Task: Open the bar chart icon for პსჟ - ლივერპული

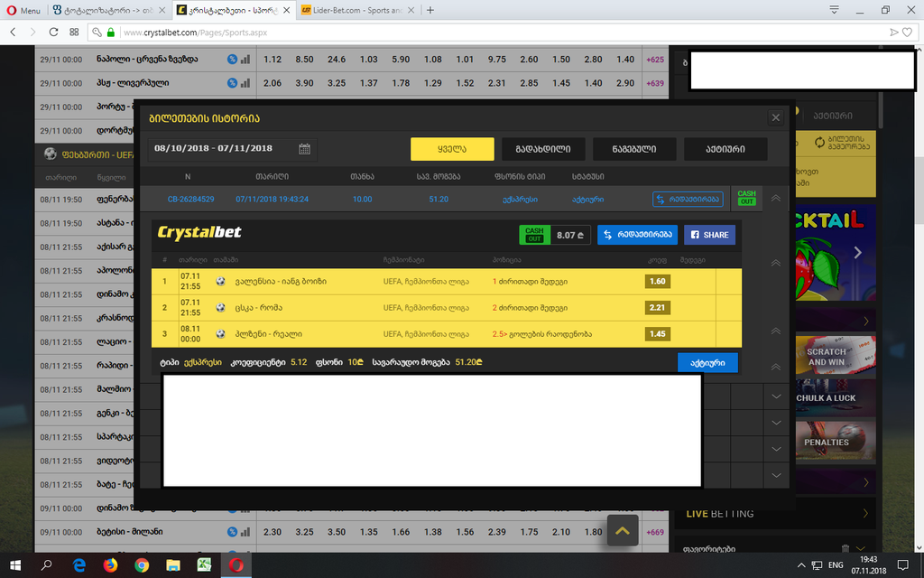Action: (245, 83)
